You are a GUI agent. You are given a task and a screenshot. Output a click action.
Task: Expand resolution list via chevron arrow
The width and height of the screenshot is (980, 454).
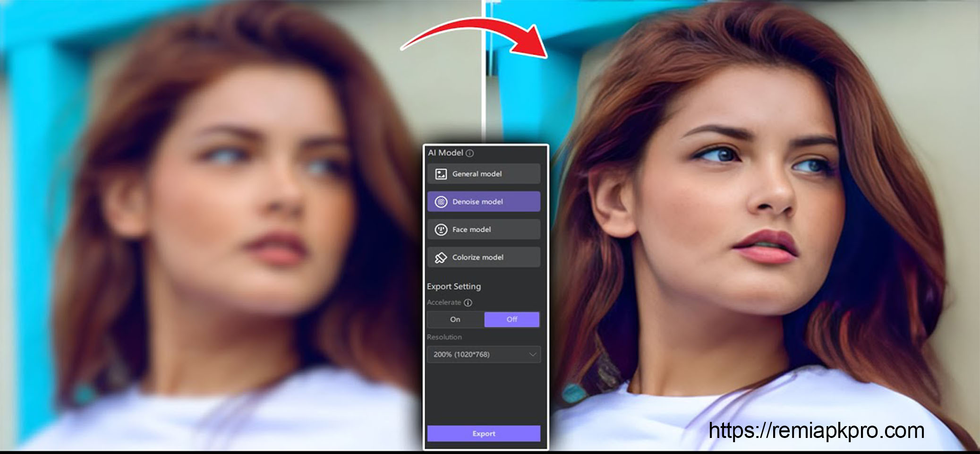coord(532,354)
